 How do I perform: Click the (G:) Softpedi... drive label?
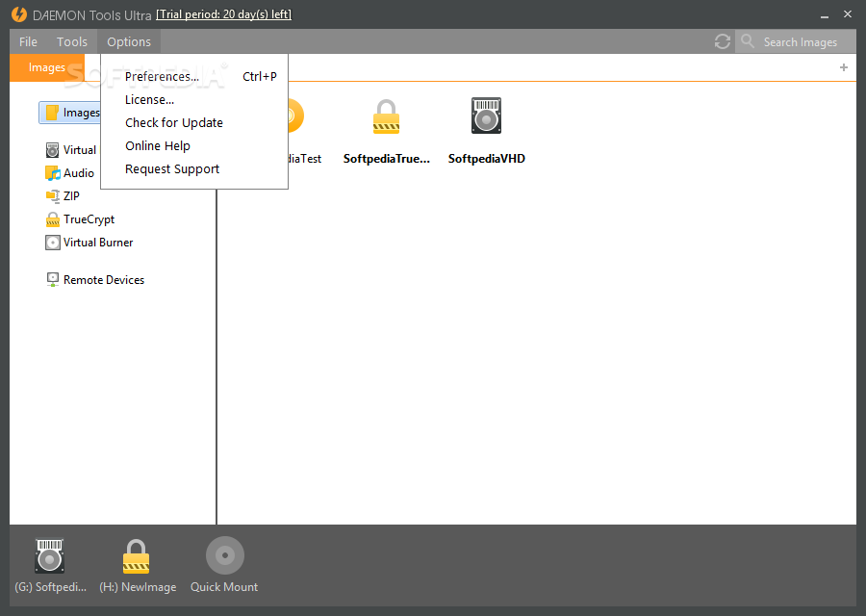point(50,587)
